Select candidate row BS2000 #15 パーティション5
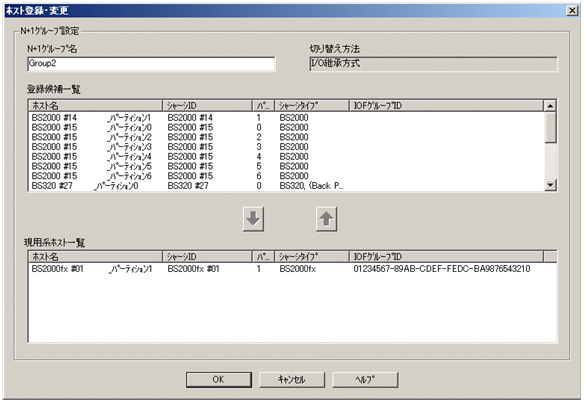This screenshot has height=403, width=585. tap(287, 166)
